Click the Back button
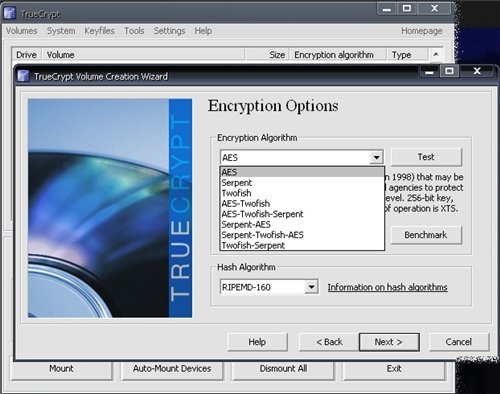Screen dimensions: 500x394 click(x=329, y=342)
